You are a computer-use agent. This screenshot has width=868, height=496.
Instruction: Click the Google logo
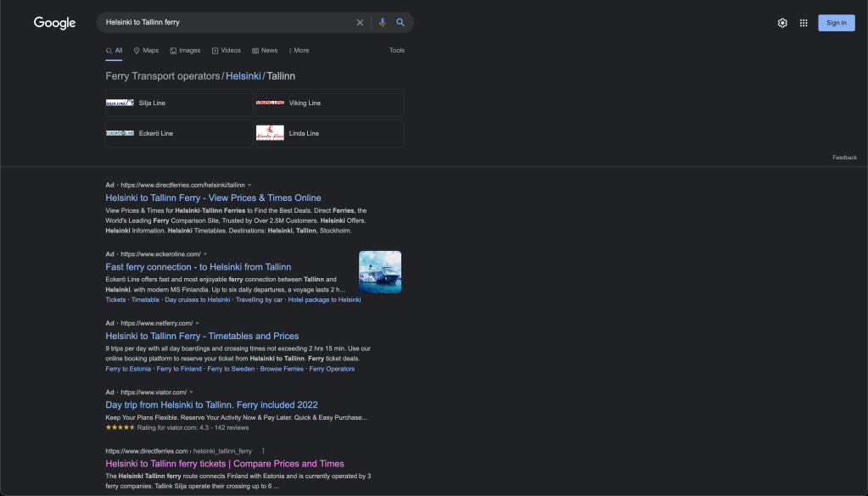click(54, 23)
